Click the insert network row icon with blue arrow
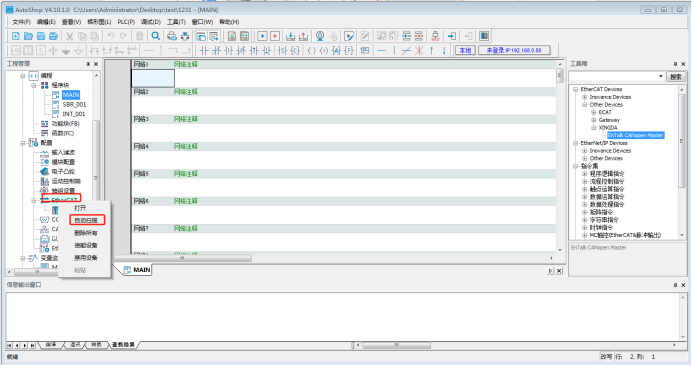 (x=406, y=36)
